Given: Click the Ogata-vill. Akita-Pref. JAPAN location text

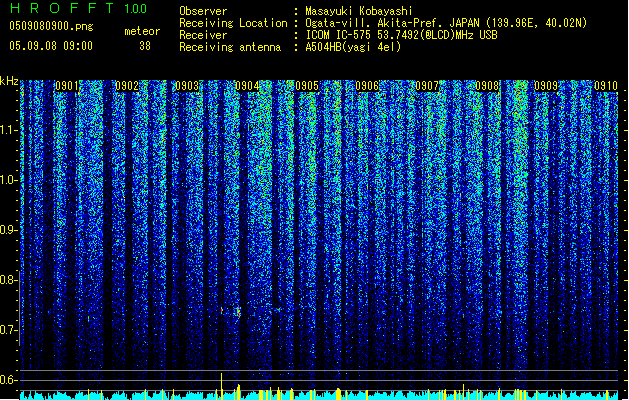Looking at the screenshot, I should pos(446,23).
